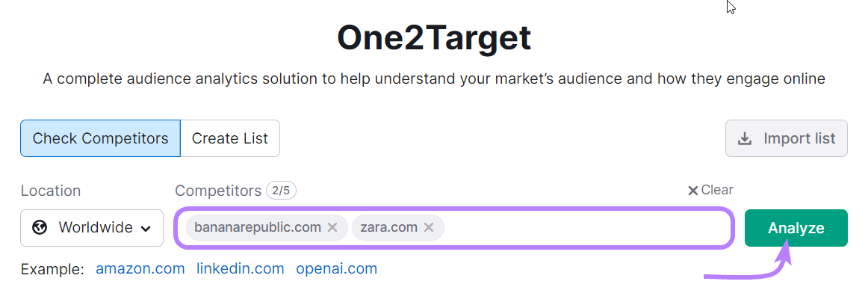Click the 2/5 competitors counter badge

pyautogui.click(x=282, y=191)
